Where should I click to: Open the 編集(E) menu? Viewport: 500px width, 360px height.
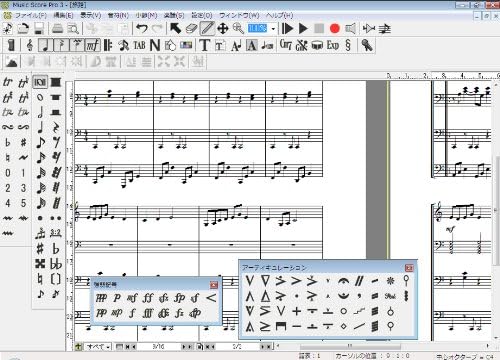[x=63, y=15]
